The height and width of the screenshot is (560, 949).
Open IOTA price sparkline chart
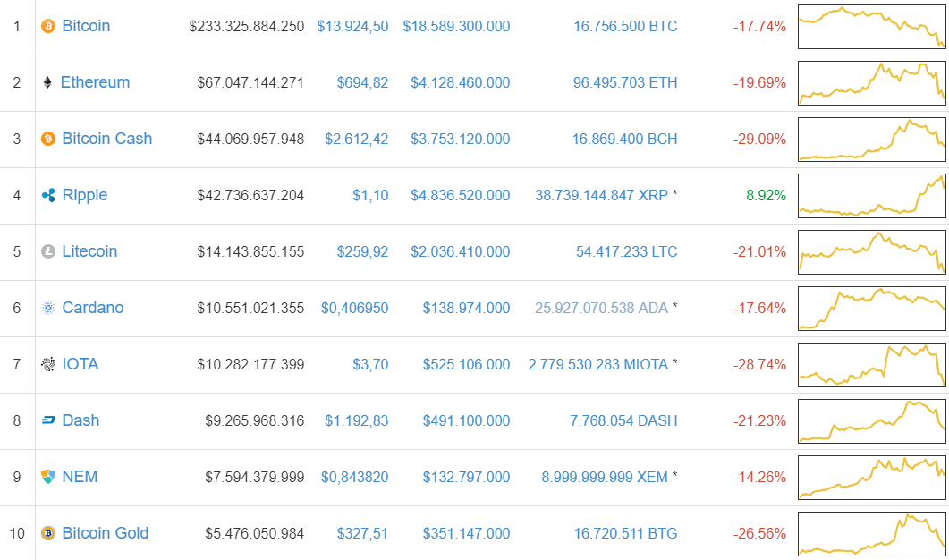[872, 364]
